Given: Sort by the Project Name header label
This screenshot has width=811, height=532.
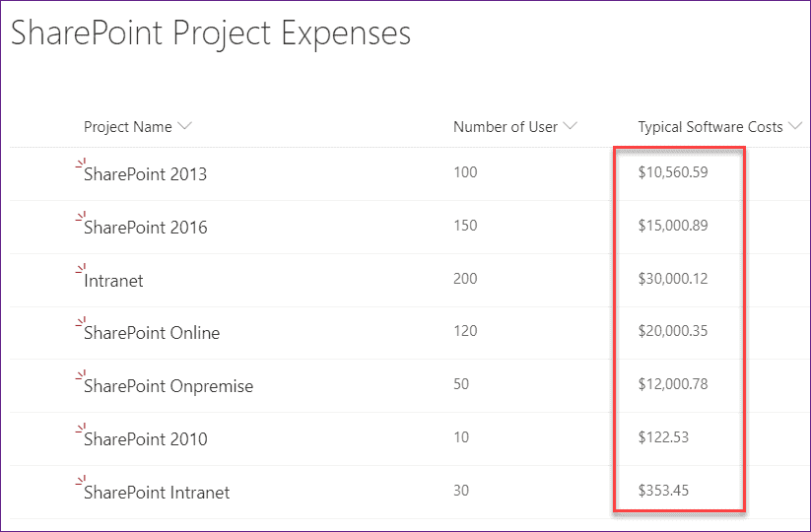Looking at the screenshot, I should (x=128, y=127).
